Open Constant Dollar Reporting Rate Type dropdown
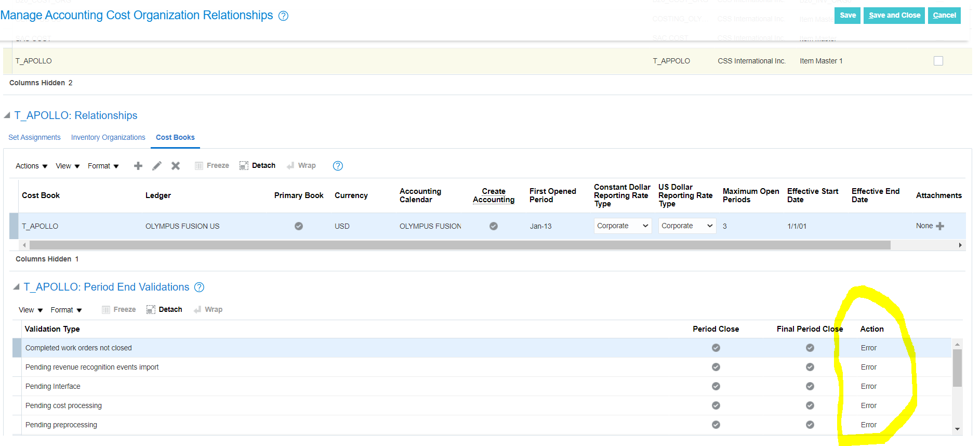This screenshot has width=980, height=446. 623,226
